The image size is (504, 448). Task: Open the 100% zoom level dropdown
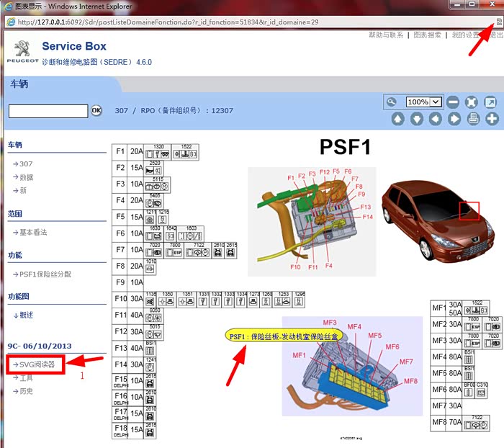(435, 102)
